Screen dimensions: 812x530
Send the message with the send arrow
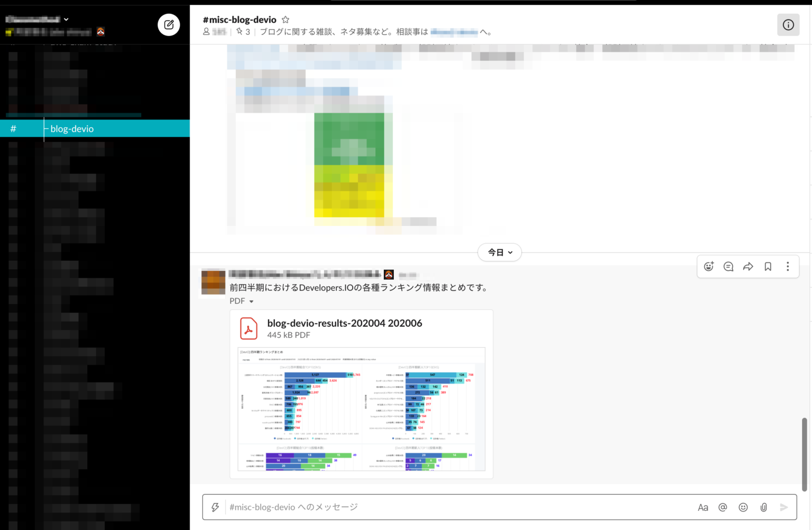coord(784,507)
